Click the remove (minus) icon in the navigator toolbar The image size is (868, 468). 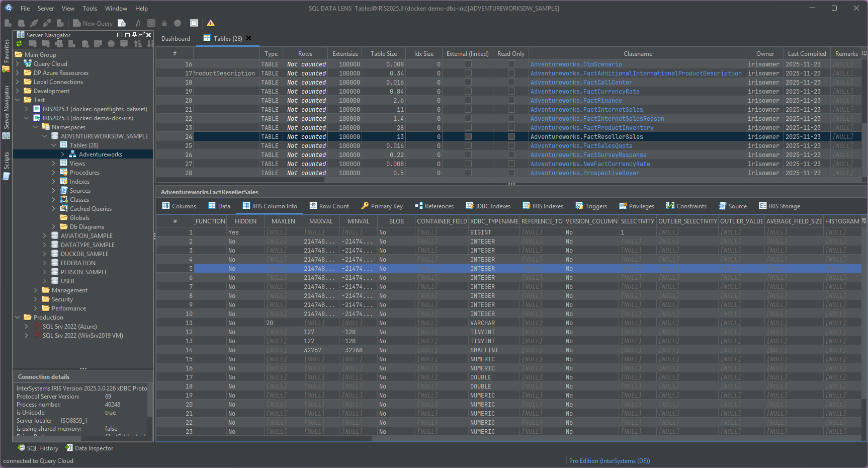(111, 44)
